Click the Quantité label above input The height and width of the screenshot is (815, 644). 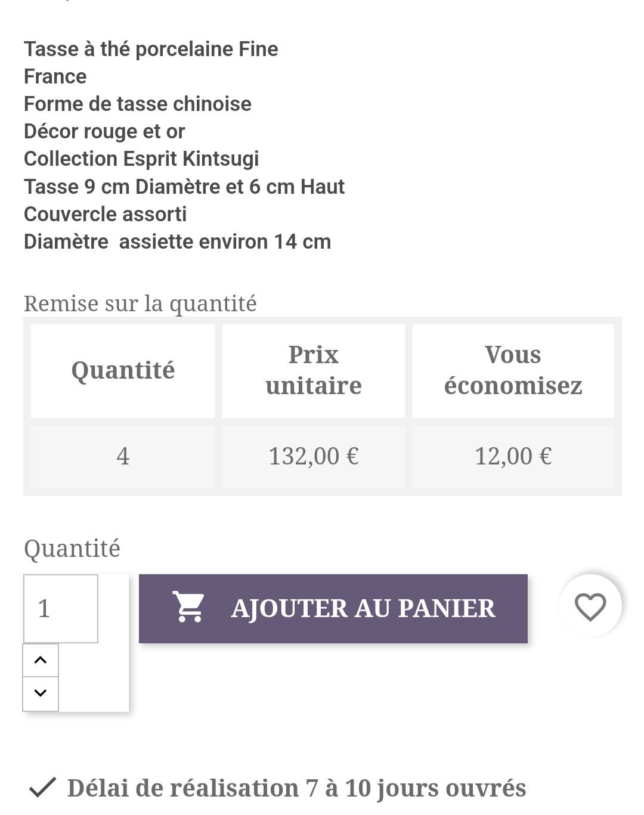(72, 549)
